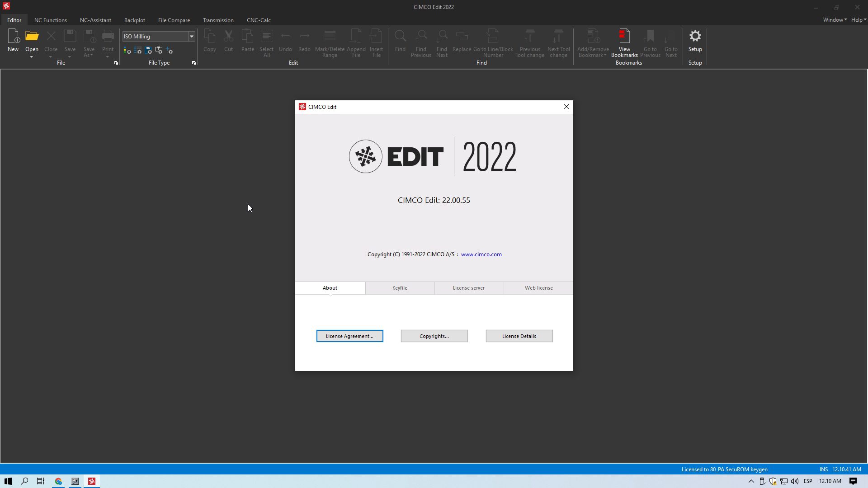Open the ISO Milling file type dropdown

coord(191,36)
